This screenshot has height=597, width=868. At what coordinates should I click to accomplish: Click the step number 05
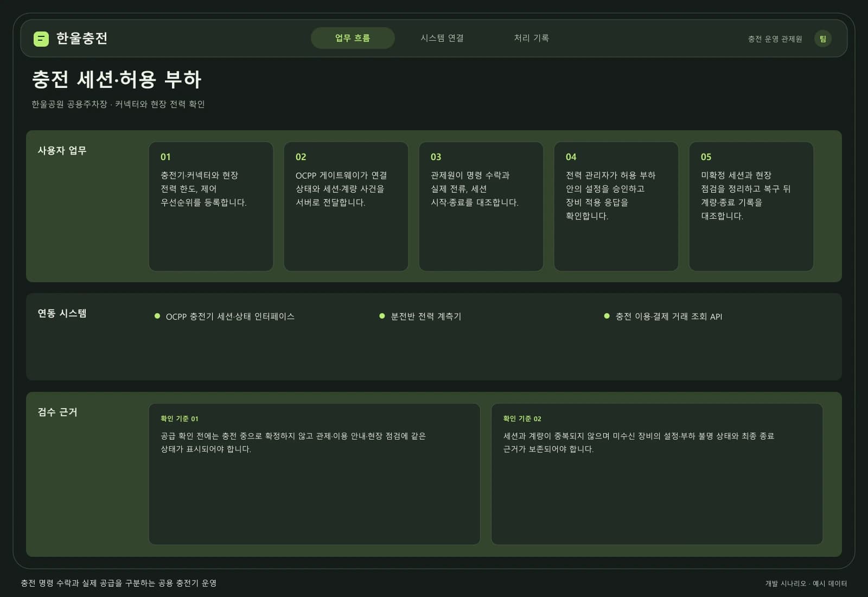706,157
